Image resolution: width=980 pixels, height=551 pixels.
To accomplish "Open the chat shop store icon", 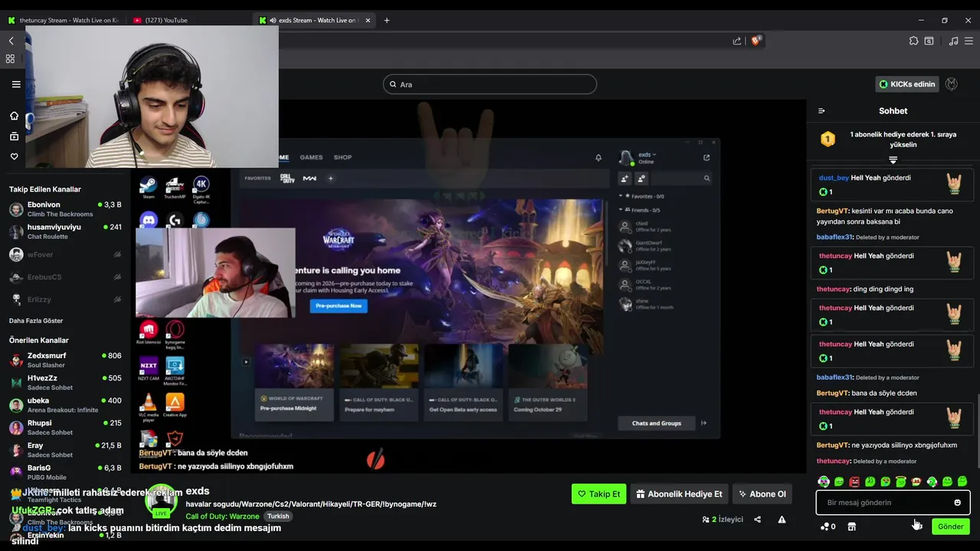I will (x=851, y=527).
